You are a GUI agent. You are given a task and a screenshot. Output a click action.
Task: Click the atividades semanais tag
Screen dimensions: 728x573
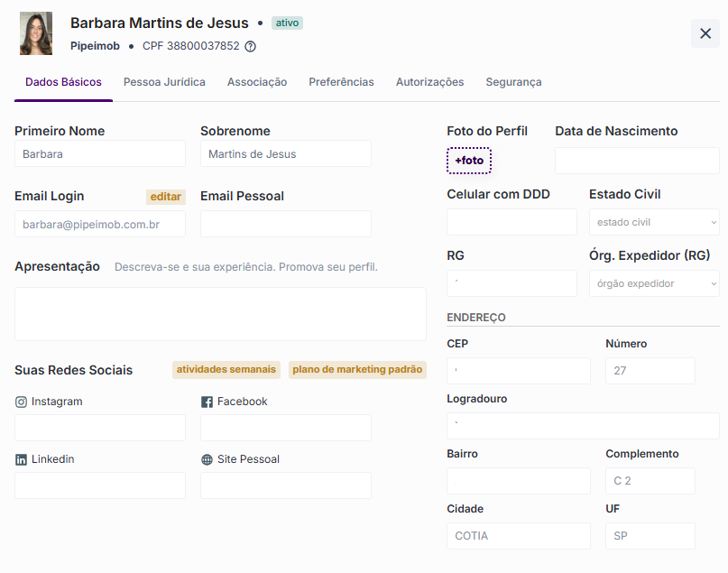tap(226, 370)
